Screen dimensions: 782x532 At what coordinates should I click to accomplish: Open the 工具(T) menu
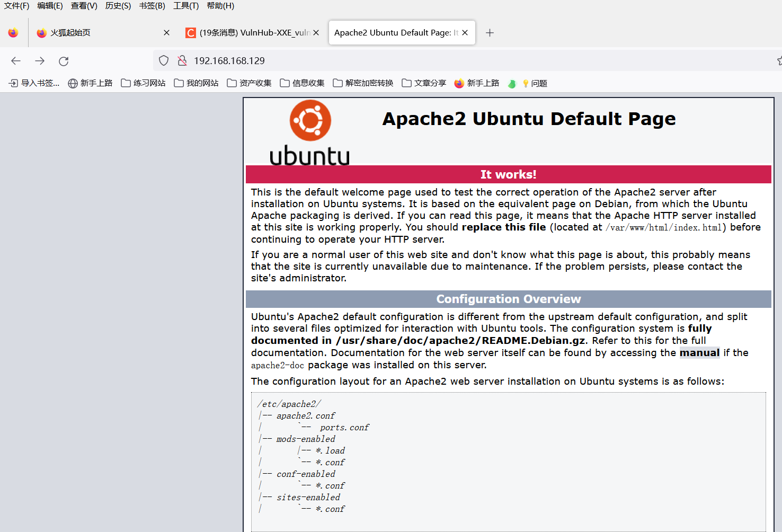pyautogui.click(x=186, y=6)
